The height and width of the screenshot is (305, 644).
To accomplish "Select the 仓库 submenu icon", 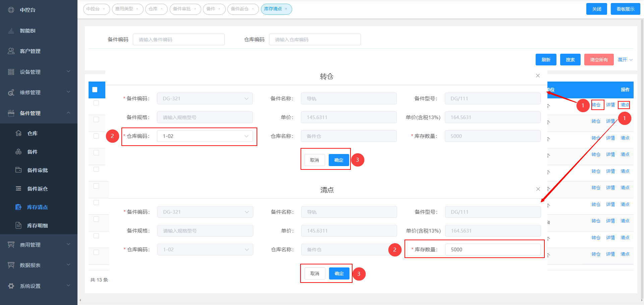I will coord(19,133).
